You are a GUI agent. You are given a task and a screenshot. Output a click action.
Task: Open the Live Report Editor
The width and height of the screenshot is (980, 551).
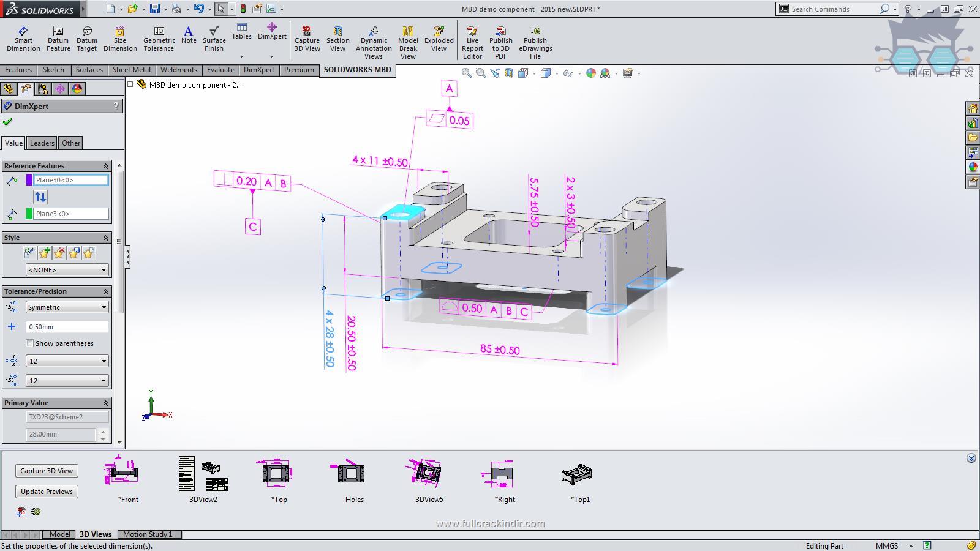coord(472,43)
